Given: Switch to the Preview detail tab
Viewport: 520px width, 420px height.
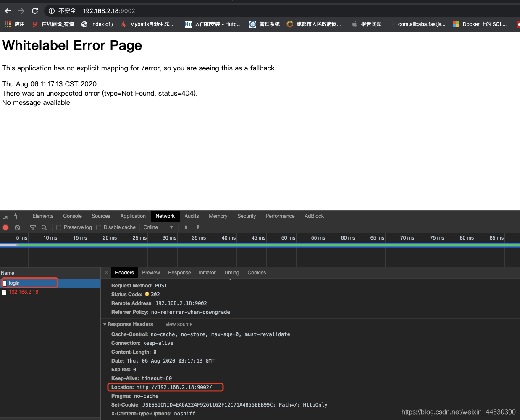Looking at the screenshot, I should pos(151,273).
